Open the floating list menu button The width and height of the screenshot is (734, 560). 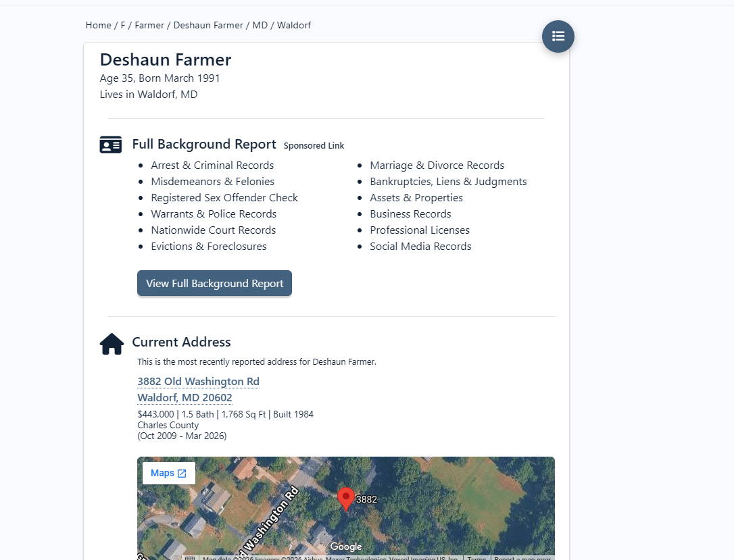pyautogui.click(x=558, y=36)
